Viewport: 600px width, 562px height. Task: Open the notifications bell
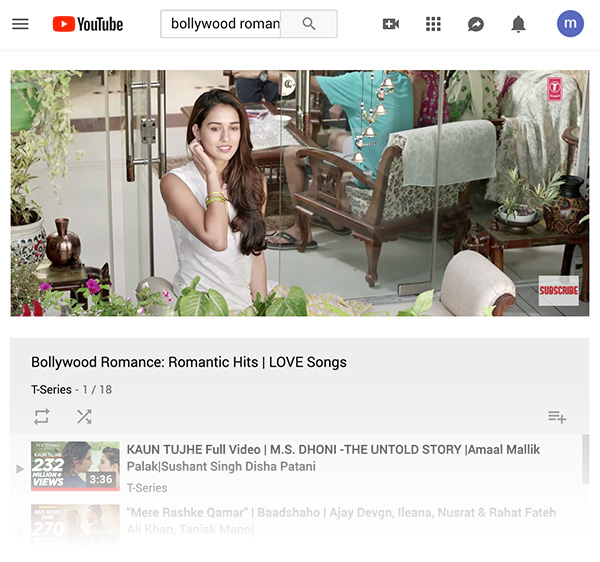pos(518,24)
